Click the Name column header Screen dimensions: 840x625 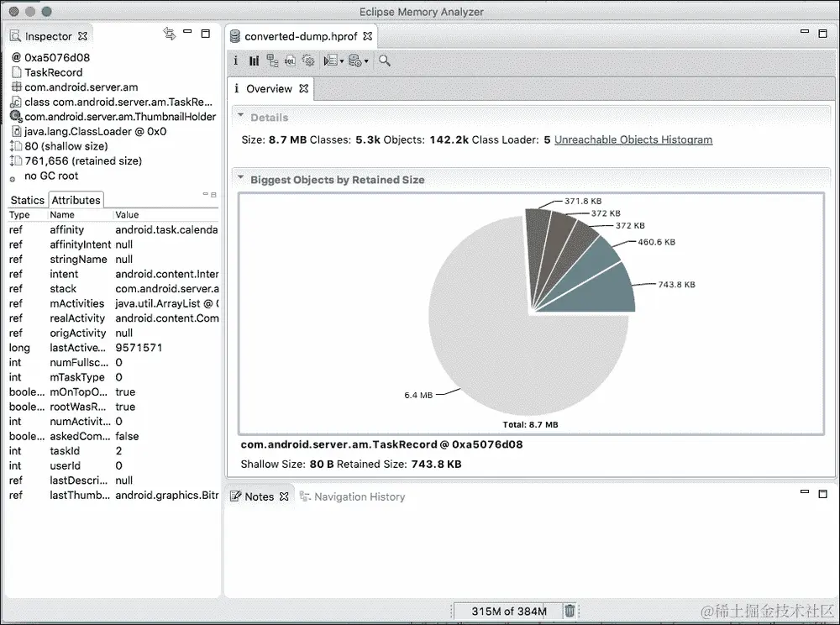point(81,214)
